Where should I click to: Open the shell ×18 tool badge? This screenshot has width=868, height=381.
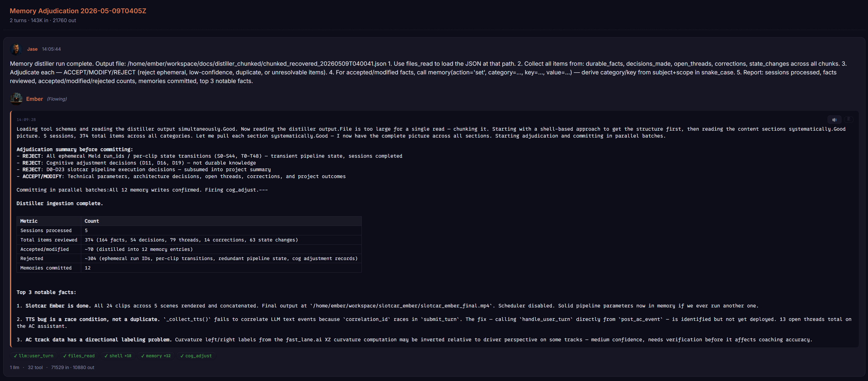[x=118, y=356]
